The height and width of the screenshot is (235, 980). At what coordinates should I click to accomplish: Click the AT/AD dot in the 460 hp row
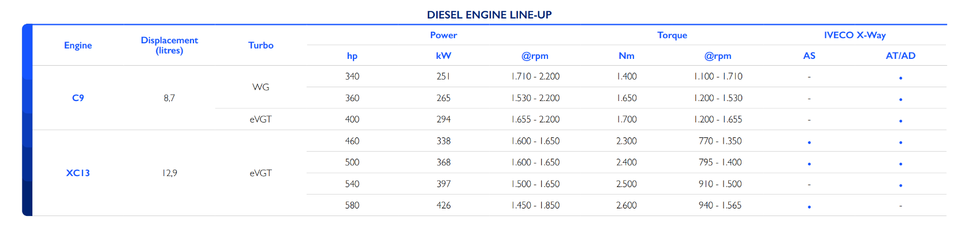pos(900,142)
